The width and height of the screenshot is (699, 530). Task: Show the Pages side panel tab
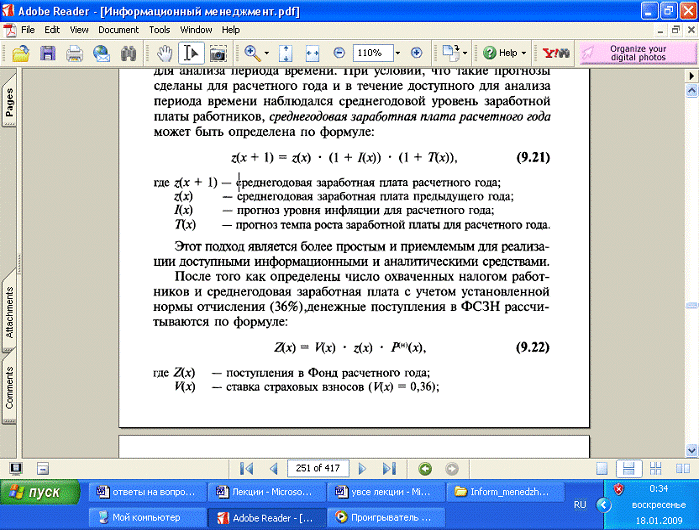click(9, 100)
